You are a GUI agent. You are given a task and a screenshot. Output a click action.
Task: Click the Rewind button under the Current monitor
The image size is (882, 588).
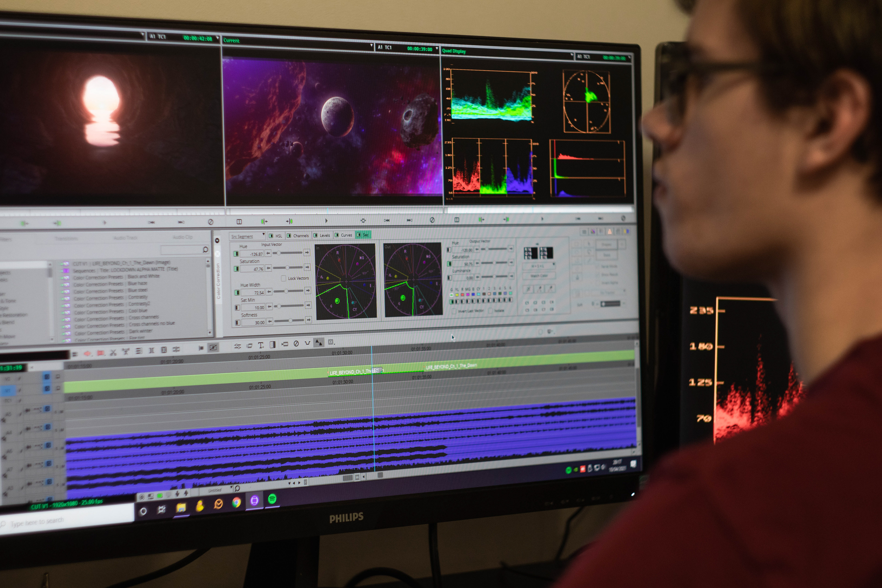(x=387, y=220)
